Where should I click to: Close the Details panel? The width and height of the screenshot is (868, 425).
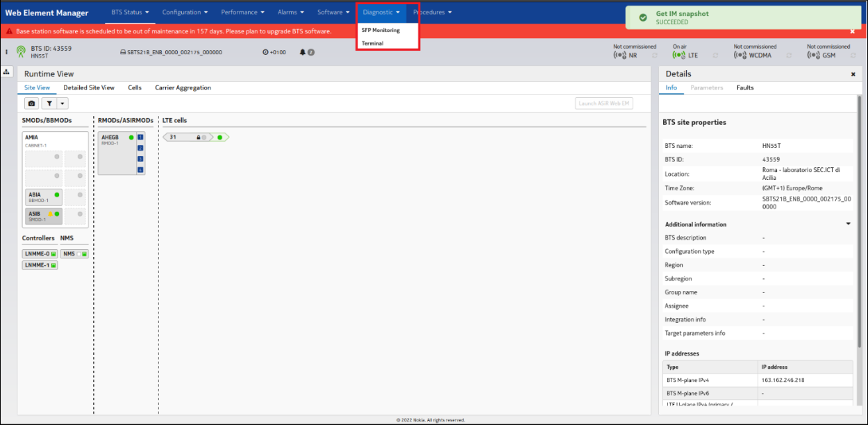point(853,74)
